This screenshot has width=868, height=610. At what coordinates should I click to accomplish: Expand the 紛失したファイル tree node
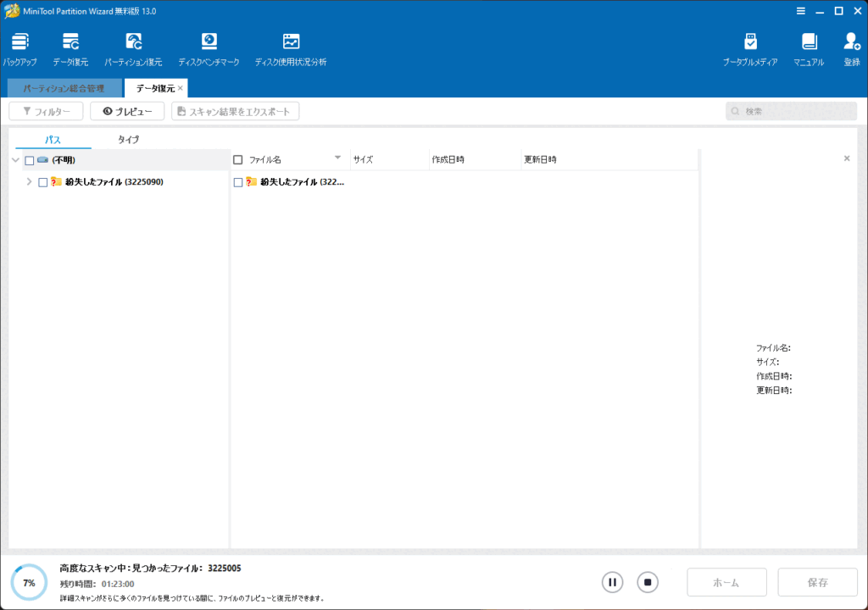tap(29, 182)
